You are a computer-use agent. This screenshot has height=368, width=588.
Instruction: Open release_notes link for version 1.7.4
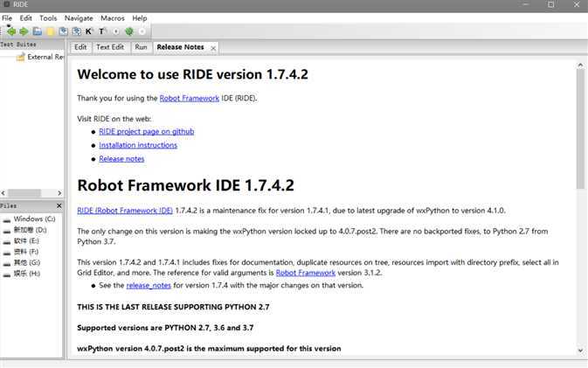pos(149,286)
